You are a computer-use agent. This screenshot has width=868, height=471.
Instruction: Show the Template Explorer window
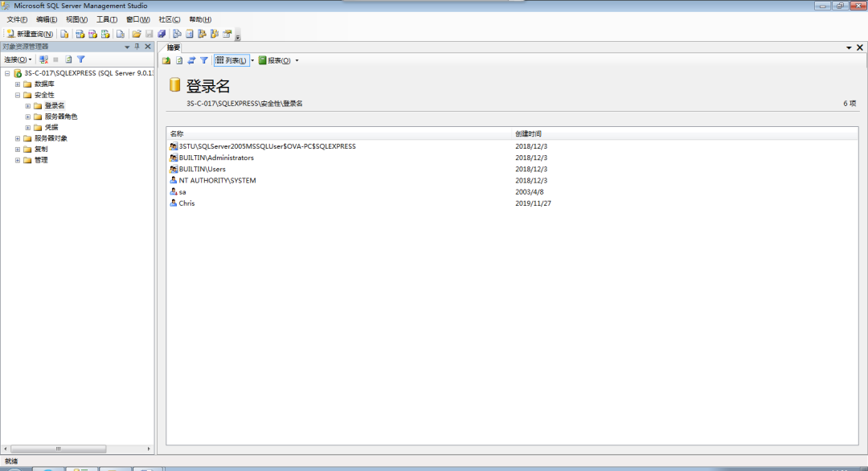coord(215,34)
